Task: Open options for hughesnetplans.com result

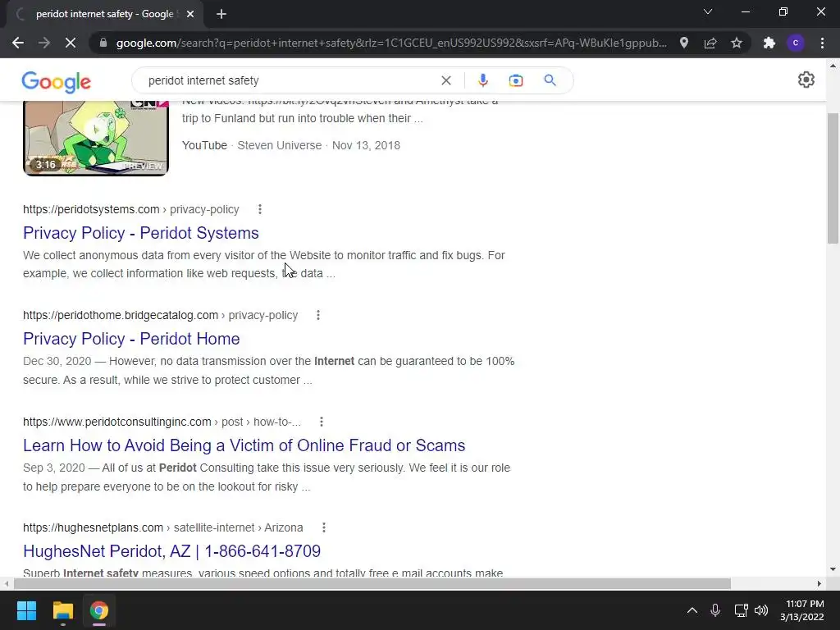Action: (x=323, y=527)
